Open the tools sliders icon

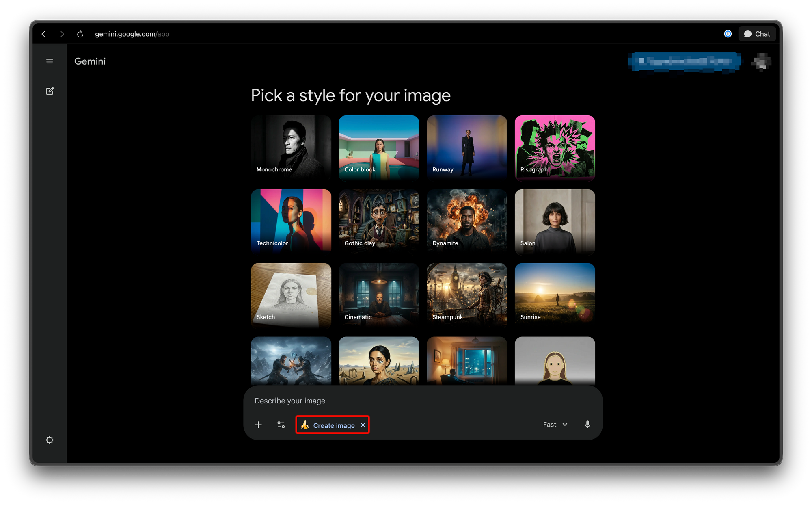click(281, 425)
